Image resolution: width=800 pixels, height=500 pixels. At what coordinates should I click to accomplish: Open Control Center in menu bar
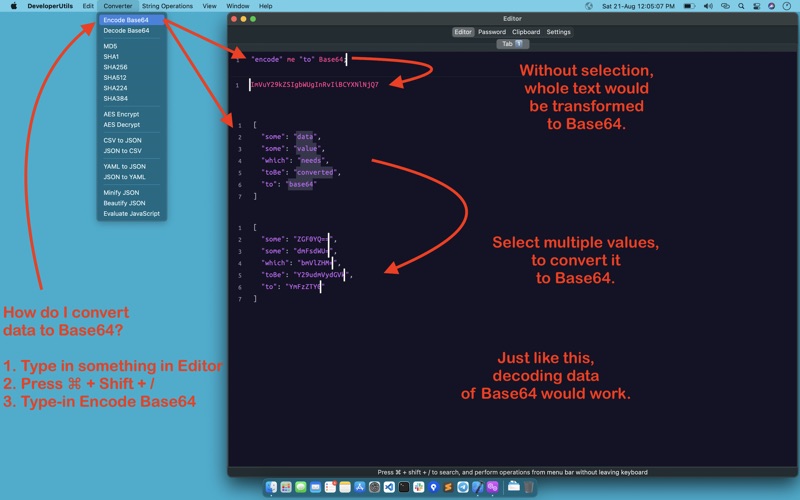pyautogui.click(x=757, y=6)
